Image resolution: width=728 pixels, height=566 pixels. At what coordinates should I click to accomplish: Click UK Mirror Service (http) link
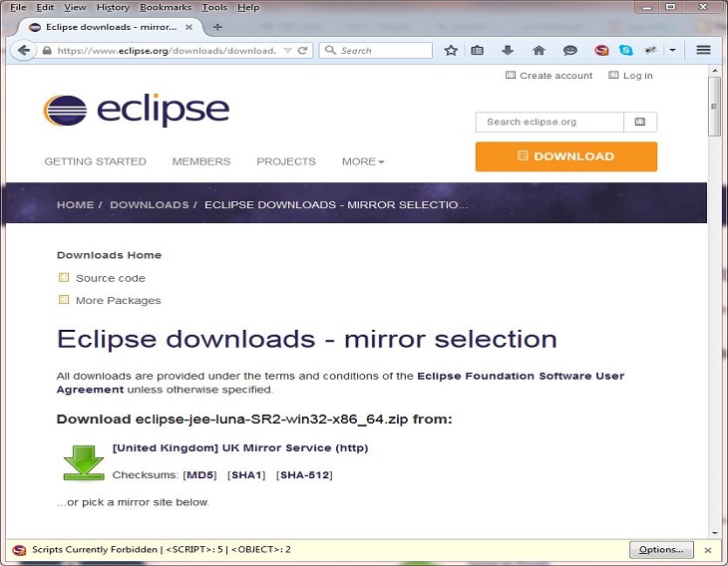click(240, 447)
